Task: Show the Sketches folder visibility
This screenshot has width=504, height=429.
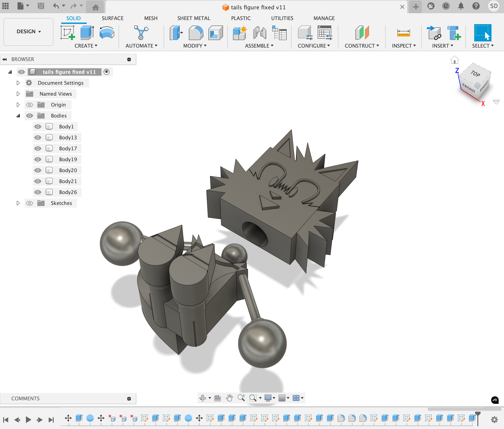Action: 30,203
